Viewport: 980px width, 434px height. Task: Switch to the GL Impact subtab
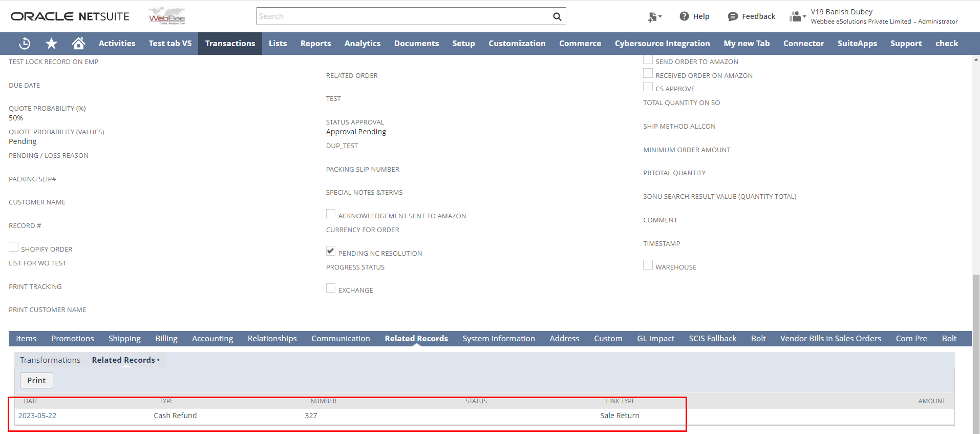[x=655, y=338]
